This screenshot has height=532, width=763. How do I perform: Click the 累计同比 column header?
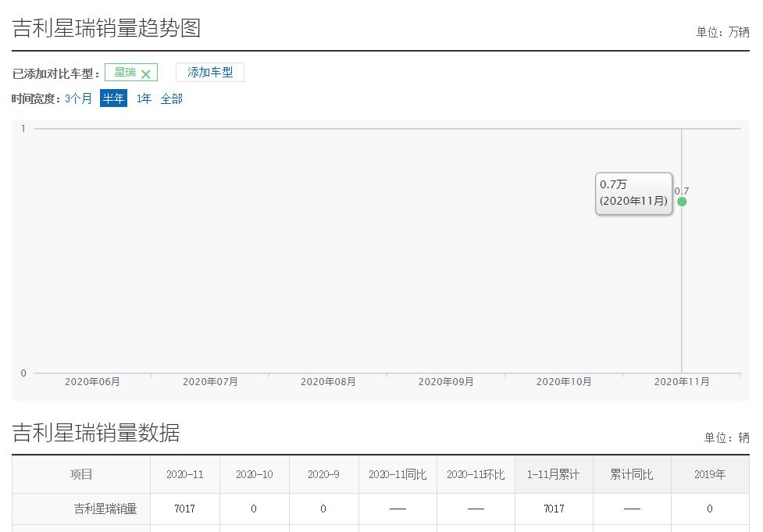tap(632, 474)
